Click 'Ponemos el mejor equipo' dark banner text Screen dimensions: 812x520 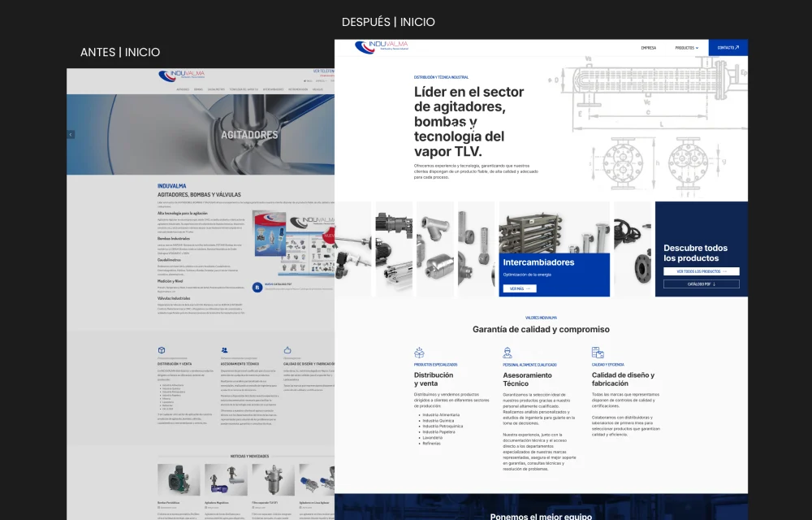tap(541, 517)
